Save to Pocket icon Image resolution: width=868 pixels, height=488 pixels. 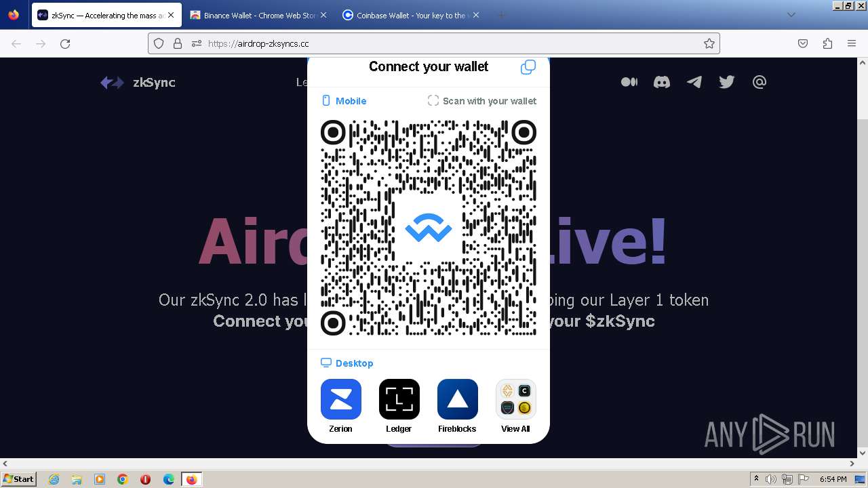803,43
